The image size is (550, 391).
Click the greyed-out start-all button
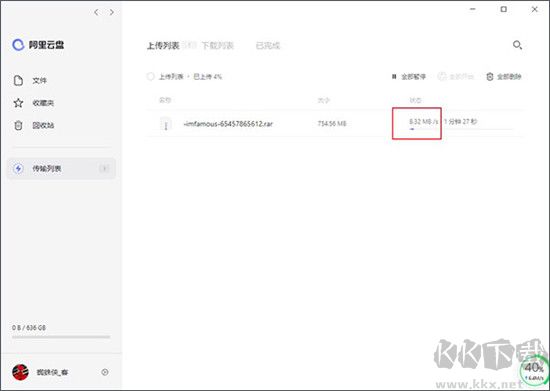[456, 76]
